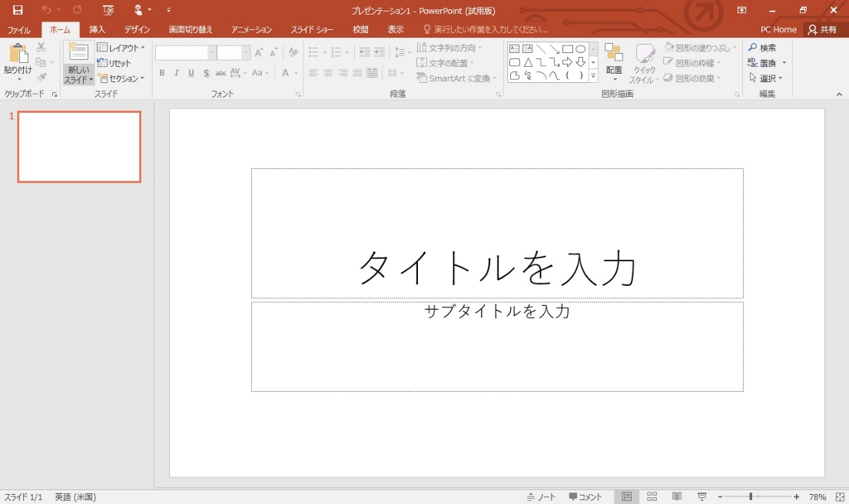Switch to Design (デザイン) tab

(137, 30)
